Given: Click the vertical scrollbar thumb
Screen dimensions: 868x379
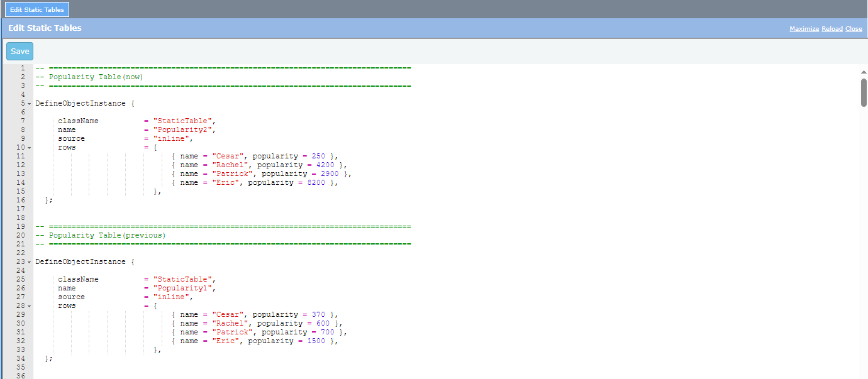Looking at the screenshot, I should tap(864, 92).
